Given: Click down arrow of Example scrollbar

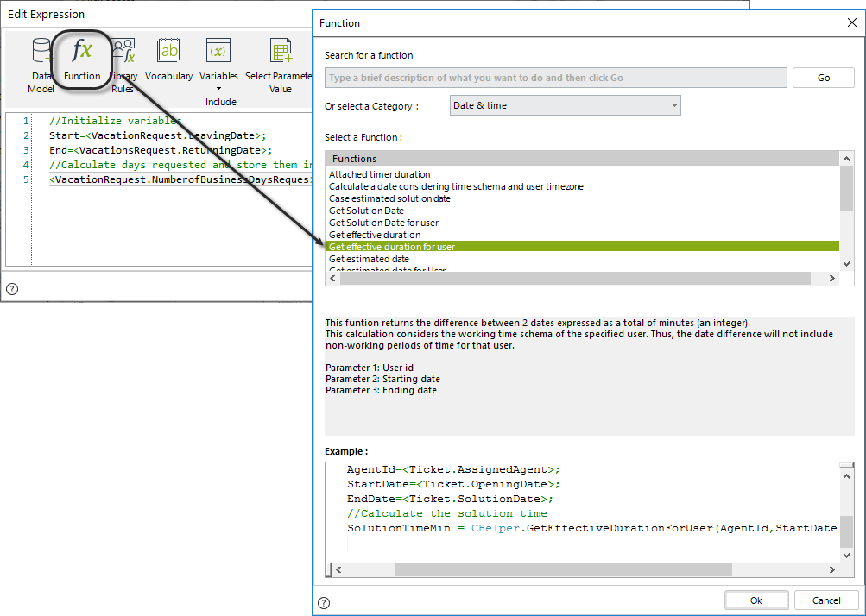Looking at the screenshot, I should (846, 556).
